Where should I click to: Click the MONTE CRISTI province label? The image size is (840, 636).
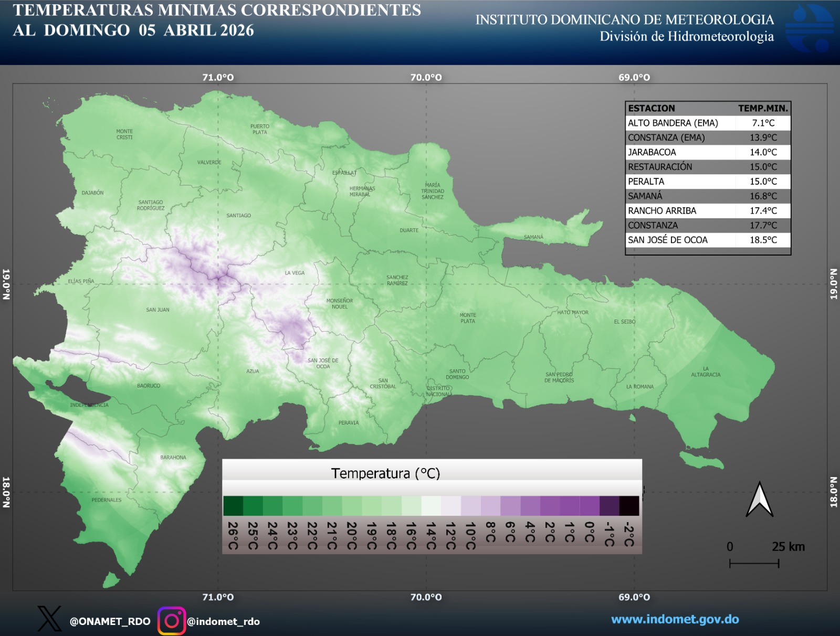(124, 134)
